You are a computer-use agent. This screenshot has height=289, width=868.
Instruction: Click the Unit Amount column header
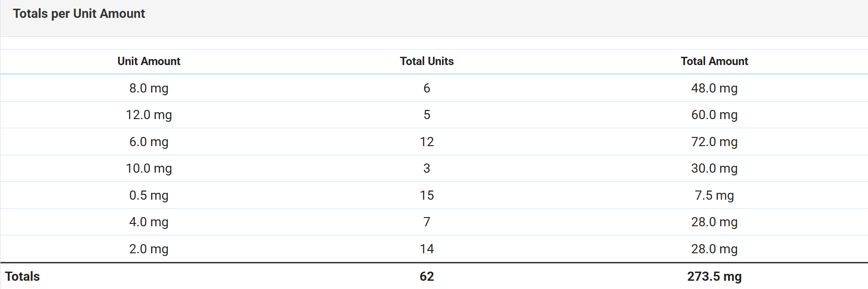click(149, 61)
